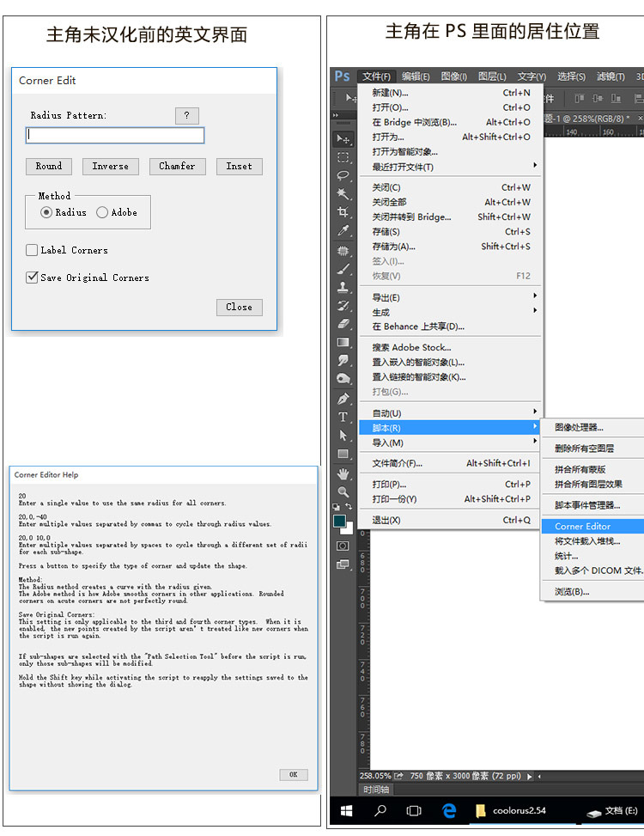Expand the 导出(E) export submenu
644x836 pixels.
pyautogui.click(x=451, y=297)
